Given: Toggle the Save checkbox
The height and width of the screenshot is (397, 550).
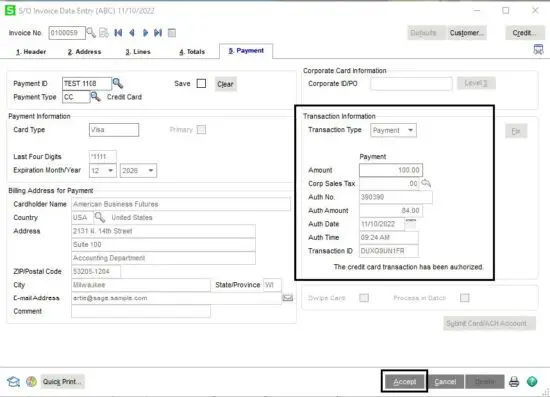Looking at the screenshot, I should point(201,83).
